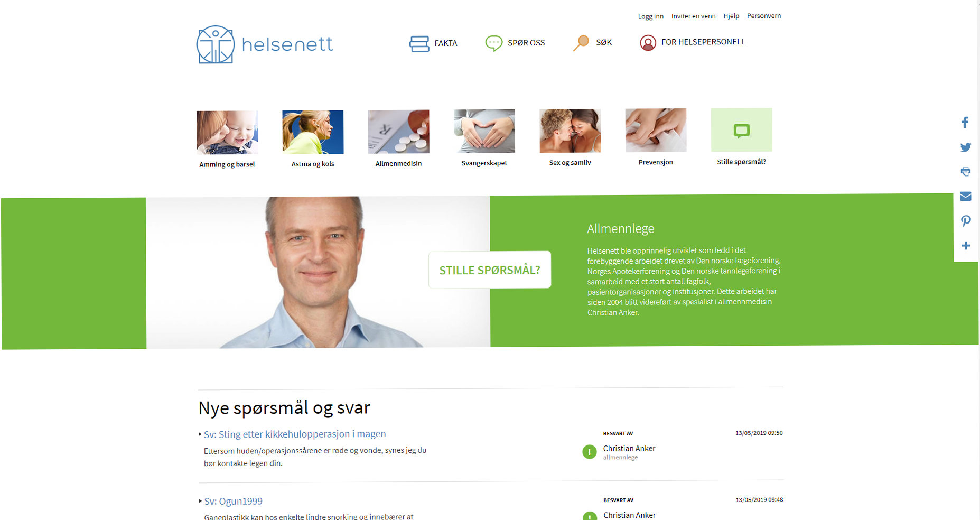Click the green speech bubble tile
Viewport: 980px width, 520px height.
tap(741, 130)
